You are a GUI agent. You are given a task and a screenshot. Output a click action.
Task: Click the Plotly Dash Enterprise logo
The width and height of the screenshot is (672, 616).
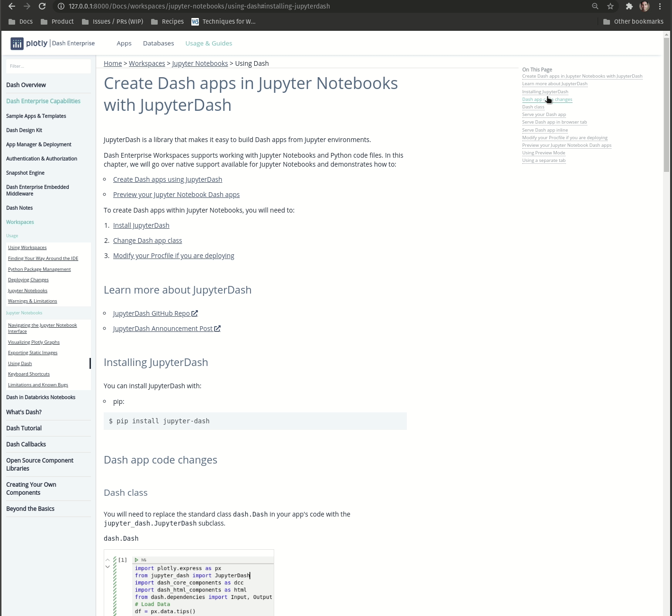click(53, 43)
